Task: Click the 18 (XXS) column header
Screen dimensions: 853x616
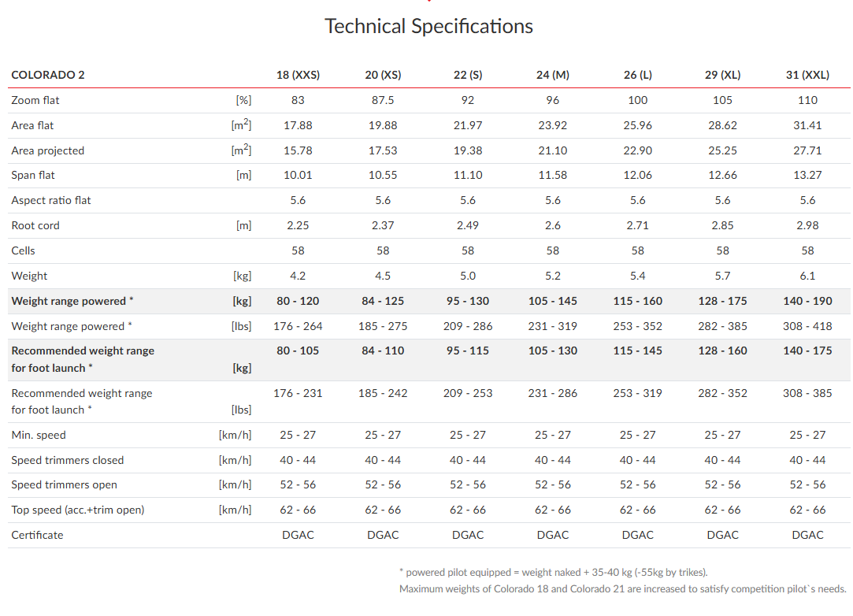Action: pyautogui.click(x=298, y=76)
